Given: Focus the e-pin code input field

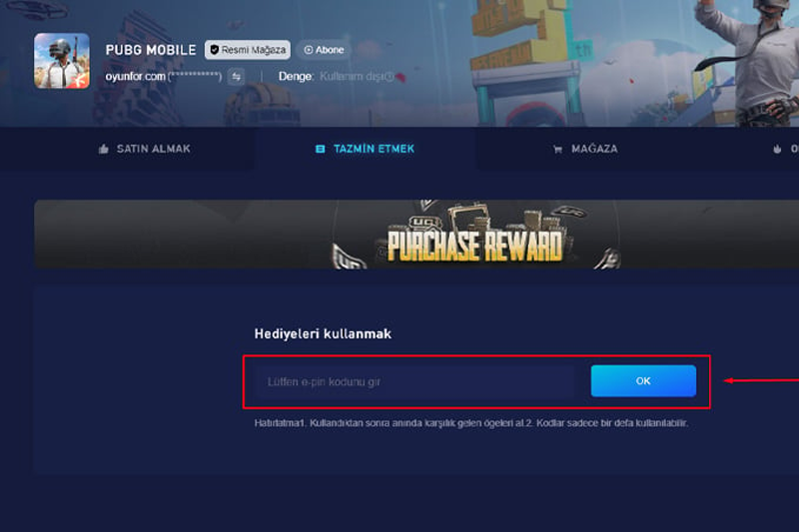Looking at the screenshot, I should [x=415, y=381].
